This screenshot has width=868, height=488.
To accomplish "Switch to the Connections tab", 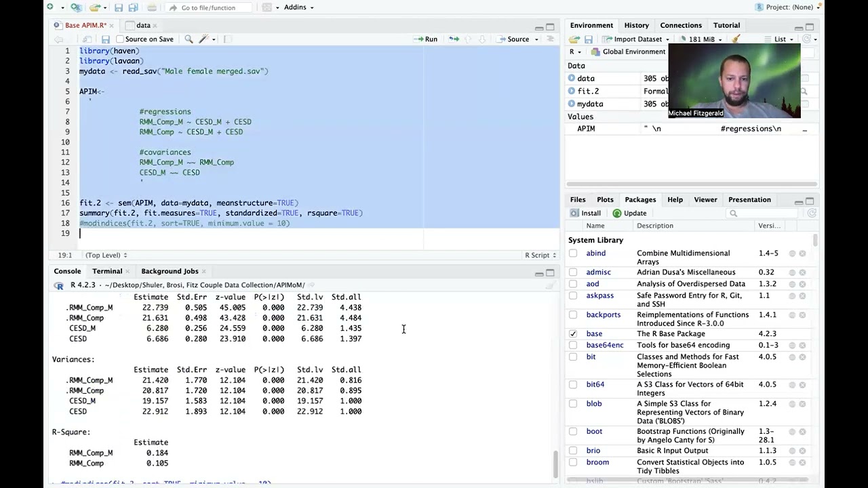I will 681,25.
